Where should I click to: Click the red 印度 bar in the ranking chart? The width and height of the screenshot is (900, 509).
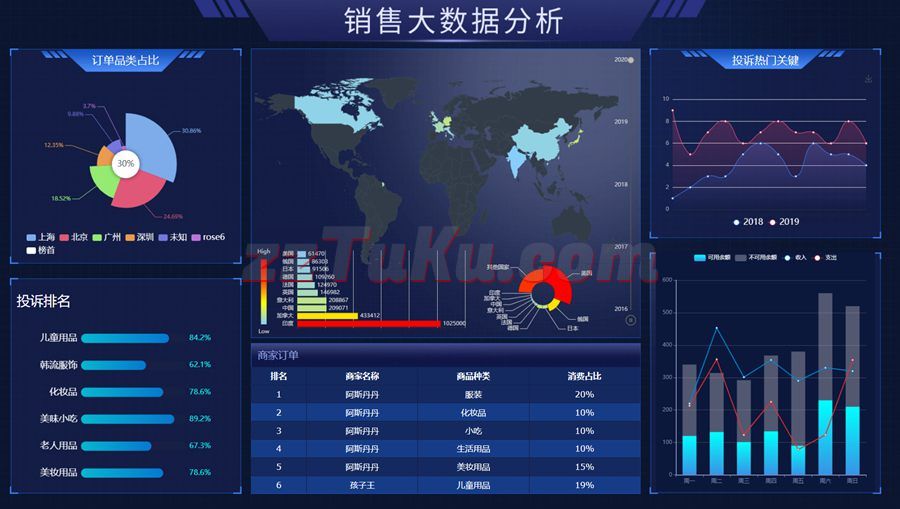368,323
